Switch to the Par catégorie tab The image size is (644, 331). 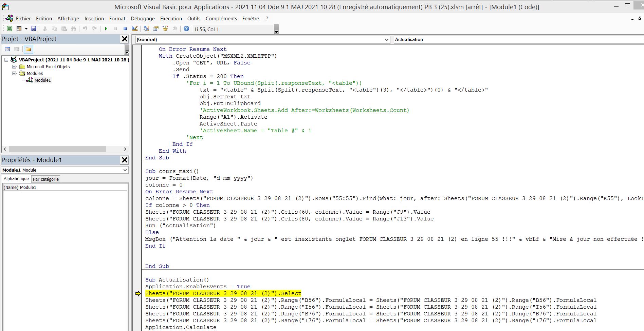tap(46, 179)
